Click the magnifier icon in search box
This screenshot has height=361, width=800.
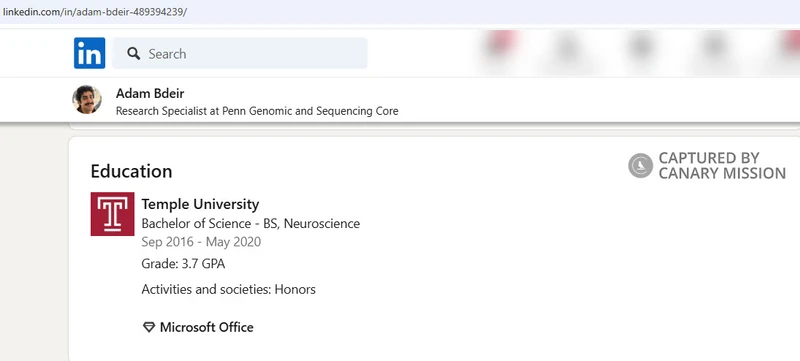point(134,54)
